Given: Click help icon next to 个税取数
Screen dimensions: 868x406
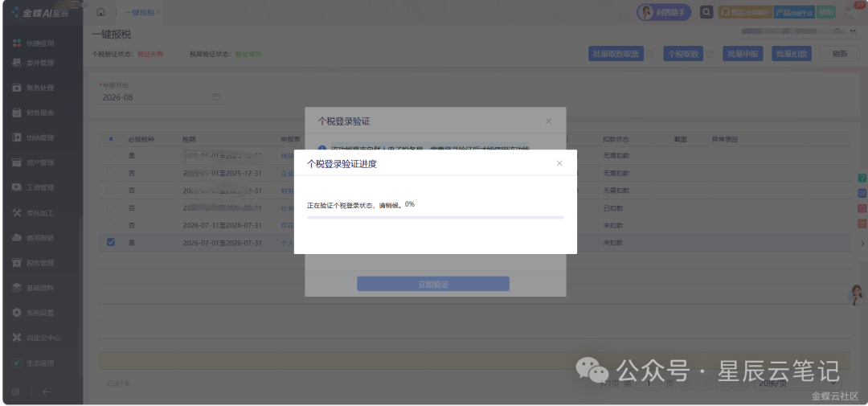Looking at the screenshot, I should [710, 55].
